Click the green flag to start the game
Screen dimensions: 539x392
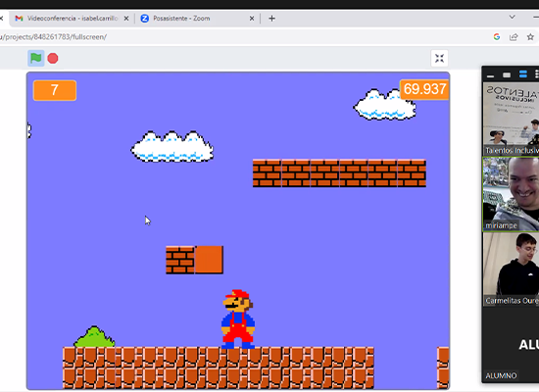tap(35, 58)
